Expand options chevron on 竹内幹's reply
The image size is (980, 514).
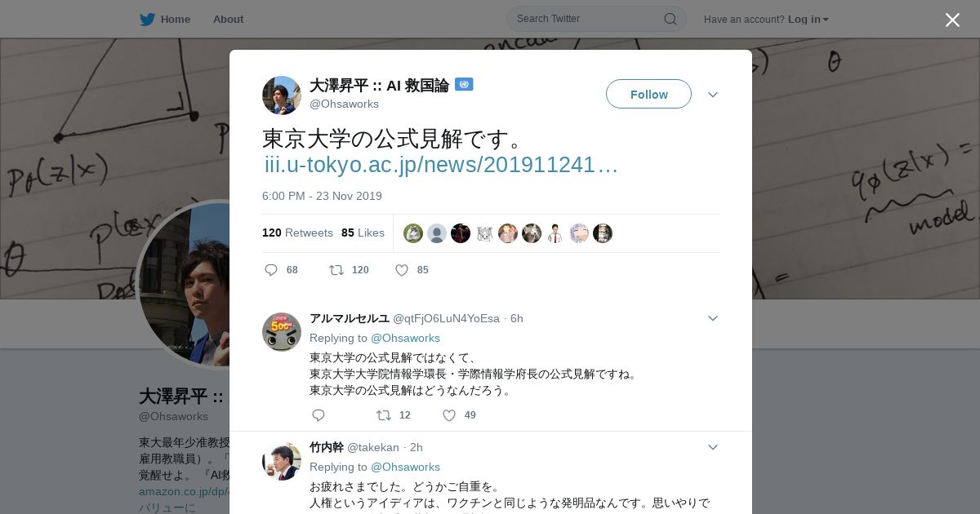[713, 447]
